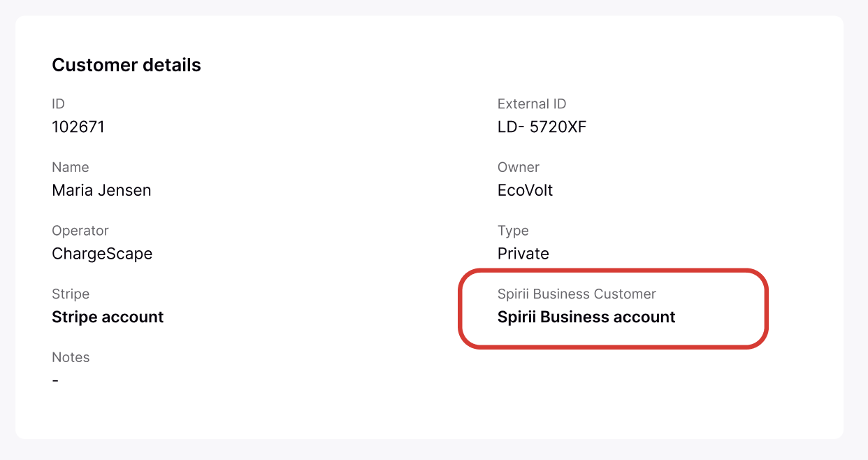Click the Customer details heading
Viewport: 868px width, 460px height.
click(126, 65)
